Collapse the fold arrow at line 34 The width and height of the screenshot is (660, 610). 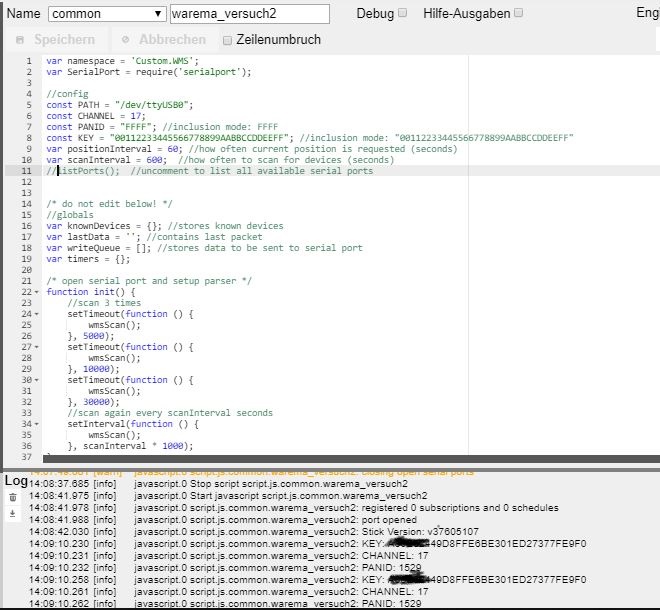click(x=37, y=424)
